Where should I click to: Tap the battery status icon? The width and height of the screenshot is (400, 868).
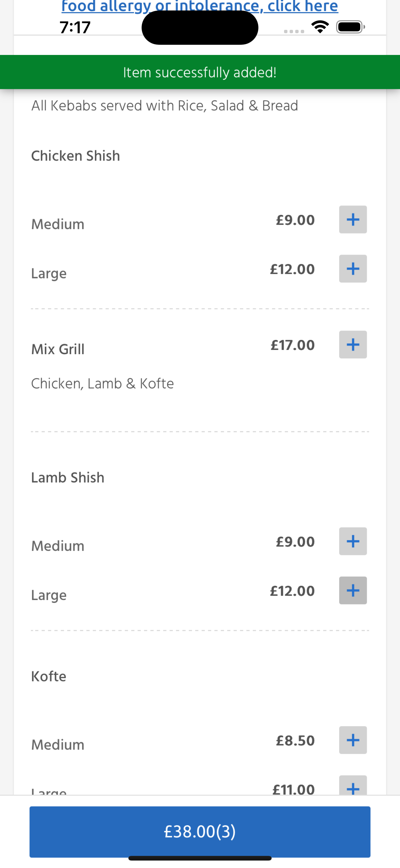350,27
